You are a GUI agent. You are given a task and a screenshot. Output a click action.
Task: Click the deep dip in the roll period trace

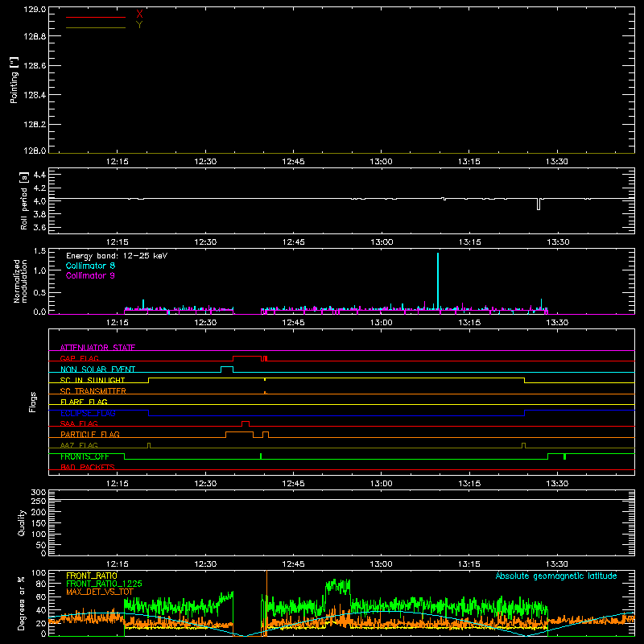tap(539, 204)
